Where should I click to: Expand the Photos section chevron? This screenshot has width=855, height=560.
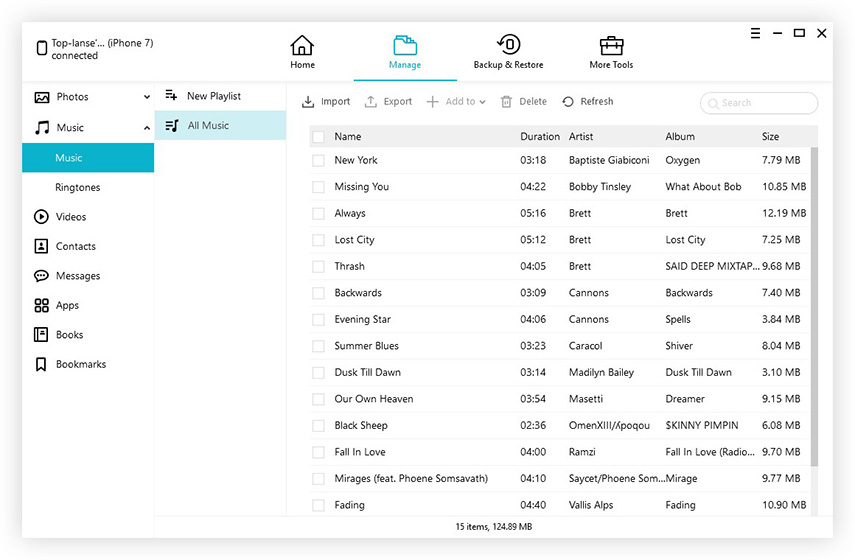pos(147,97)
